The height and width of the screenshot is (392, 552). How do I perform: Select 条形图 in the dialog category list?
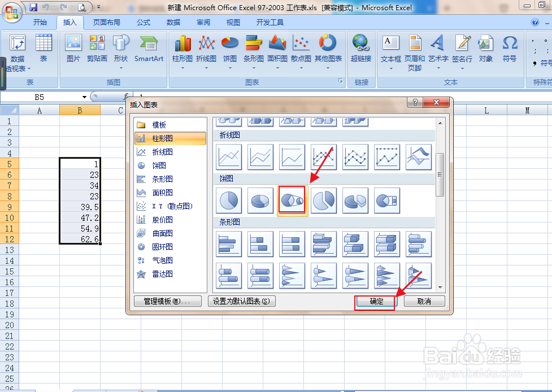pos(171,179)
